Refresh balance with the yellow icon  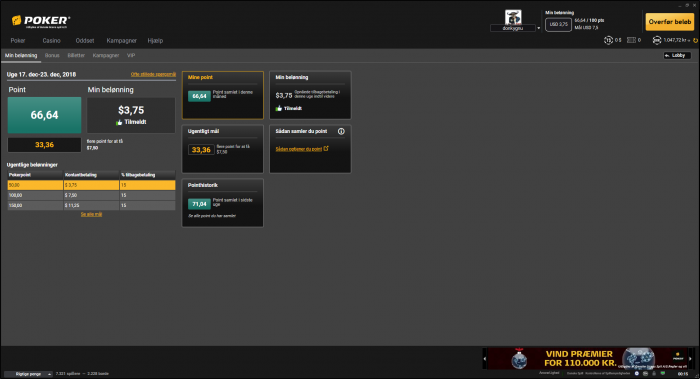(695, 41)
